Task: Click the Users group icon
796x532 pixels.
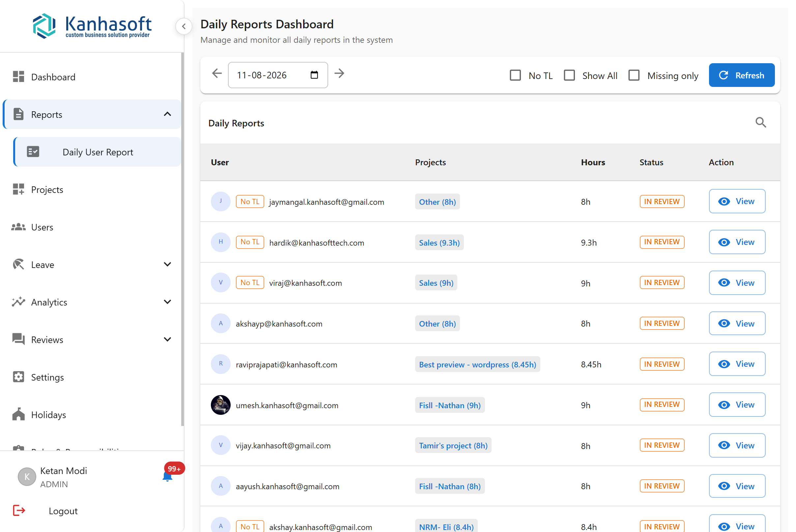Action: click(18, 227)
